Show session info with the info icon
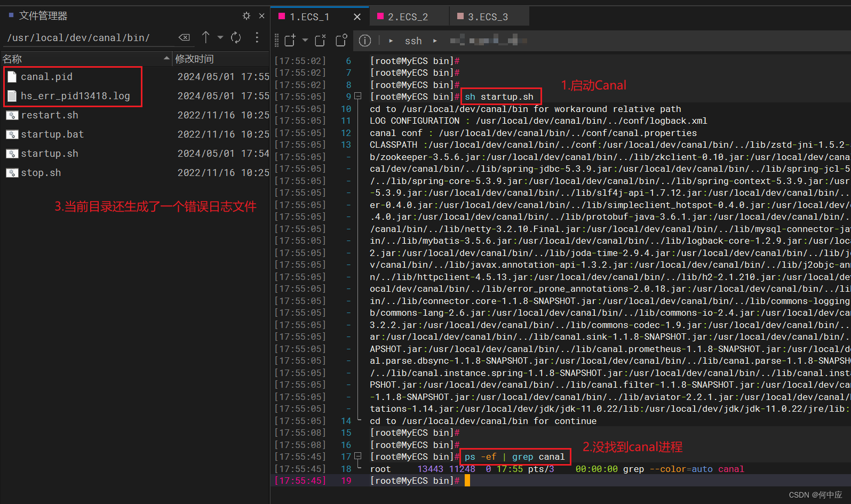This screenshot has height=504, width=851. click(x=365, y=41)
